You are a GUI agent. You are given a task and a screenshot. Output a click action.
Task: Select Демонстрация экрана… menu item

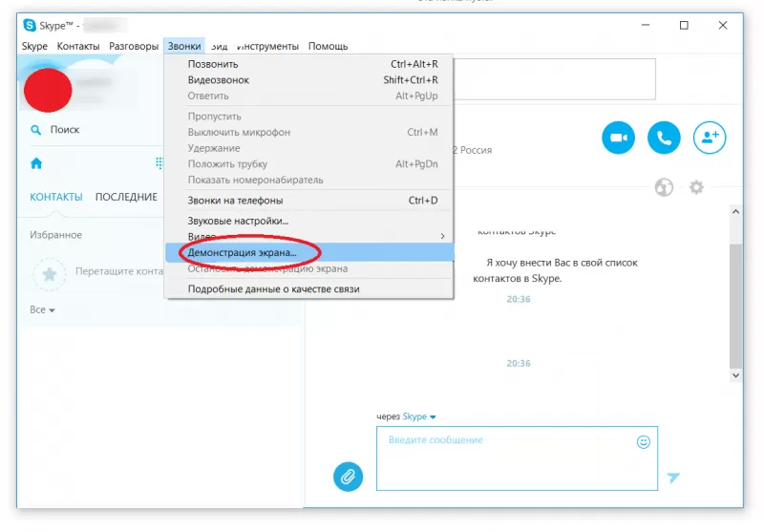(308, 252)
